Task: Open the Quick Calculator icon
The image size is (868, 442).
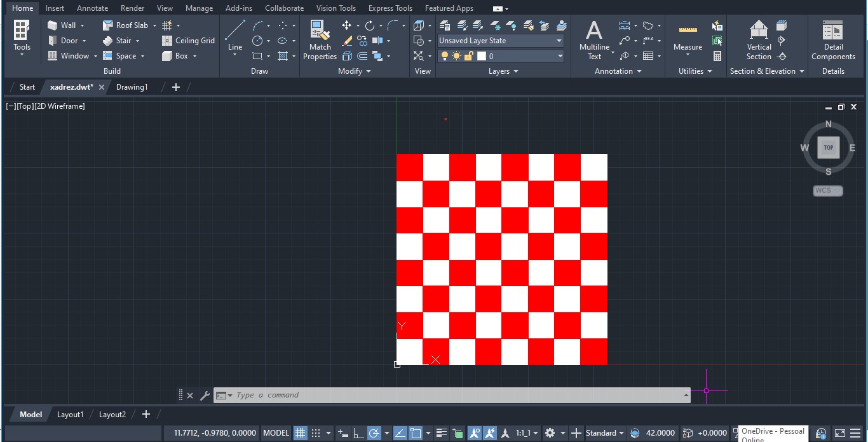Action: pyautogui.click(x=717, y=56)
